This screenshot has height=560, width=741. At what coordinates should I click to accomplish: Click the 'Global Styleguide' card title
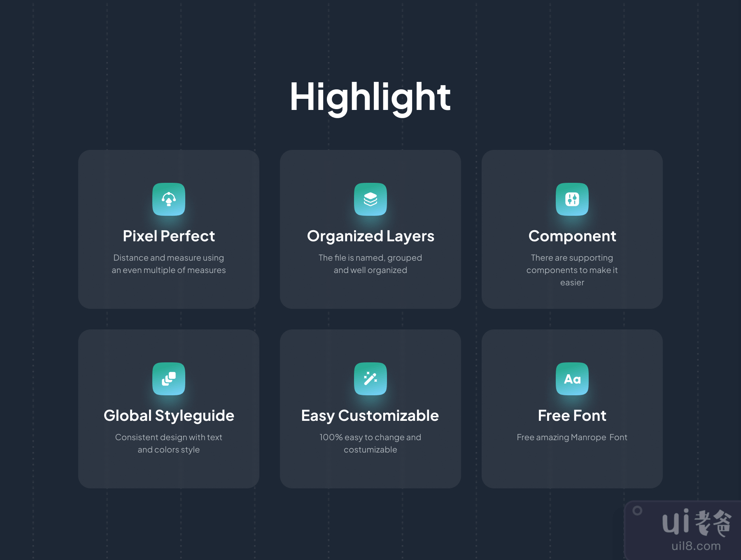coord(169,416)
